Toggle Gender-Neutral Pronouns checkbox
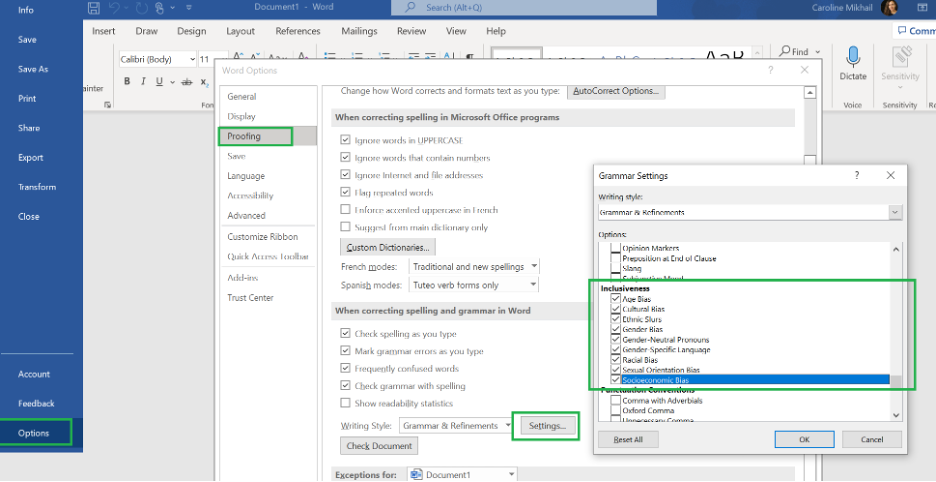 click(x=616, y=339)
